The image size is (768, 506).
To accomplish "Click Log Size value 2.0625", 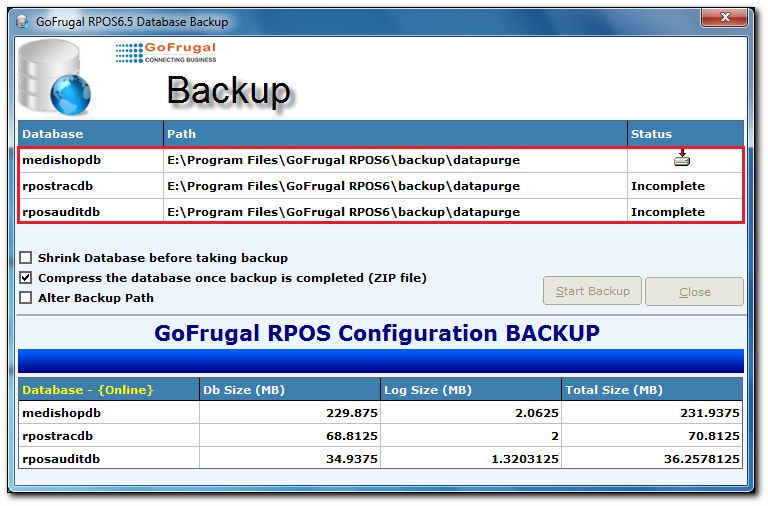I will click(x=536, y=413).
